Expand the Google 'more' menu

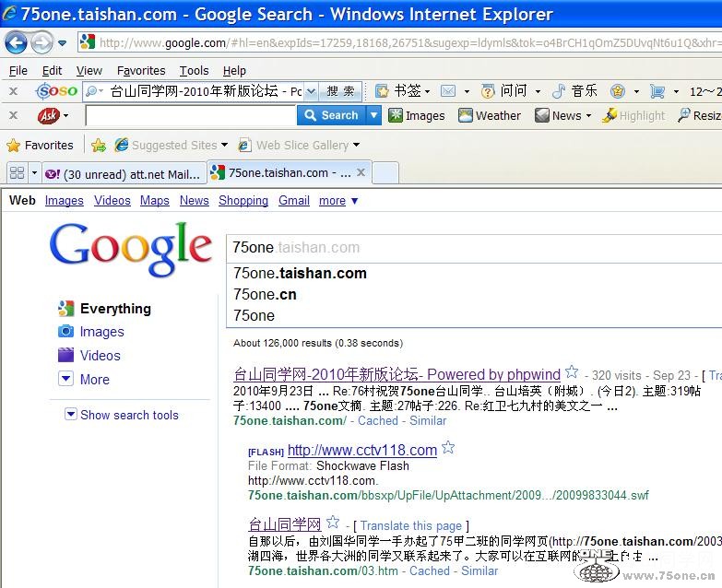338,201
